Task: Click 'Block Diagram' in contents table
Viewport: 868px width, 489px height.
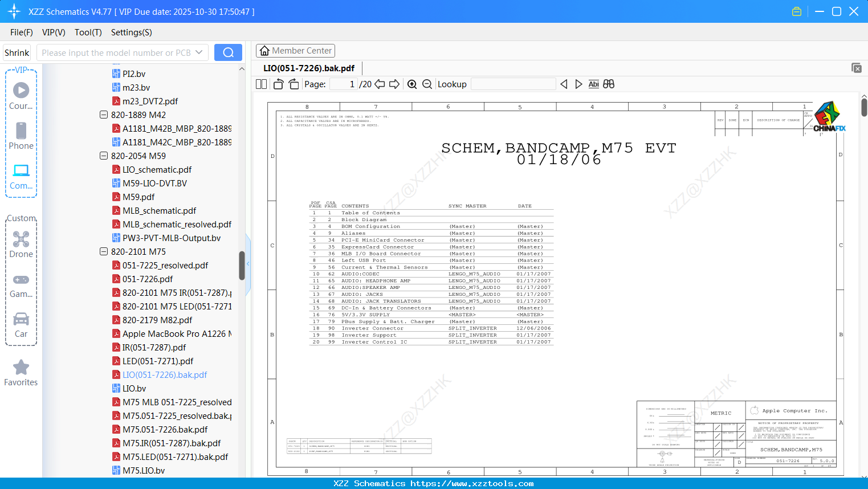Action: pyautogui.click(x=364, y=219)
